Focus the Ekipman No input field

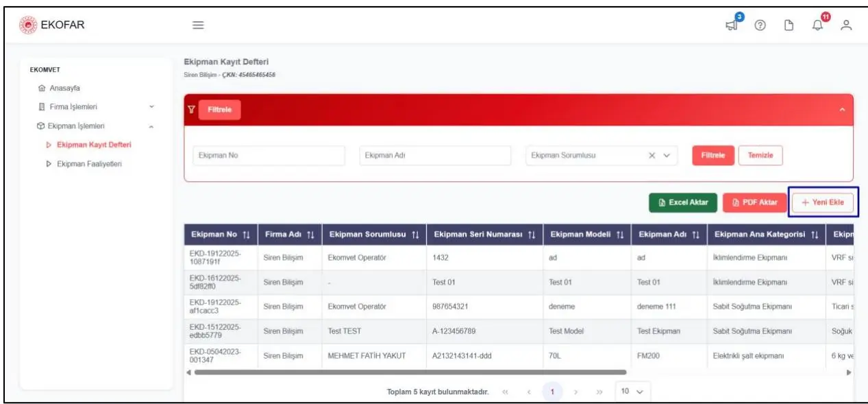(x=269, y=156)
